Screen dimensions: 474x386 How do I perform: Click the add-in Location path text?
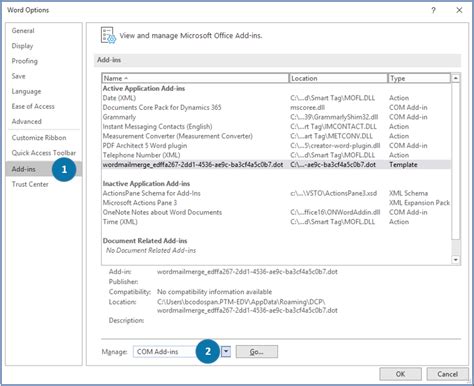[247, 306]
